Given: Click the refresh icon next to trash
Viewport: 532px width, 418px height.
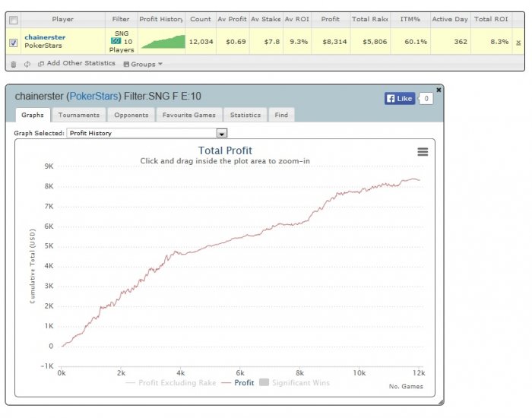Looking at the screenshot, I should click(x=27, y=64).
